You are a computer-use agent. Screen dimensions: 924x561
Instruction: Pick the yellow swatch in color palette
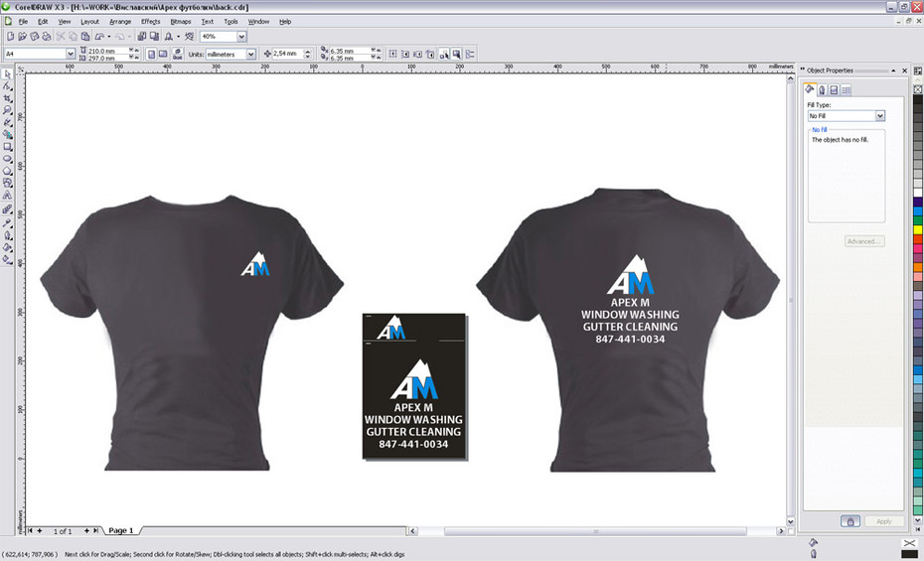tap(918, 229)
